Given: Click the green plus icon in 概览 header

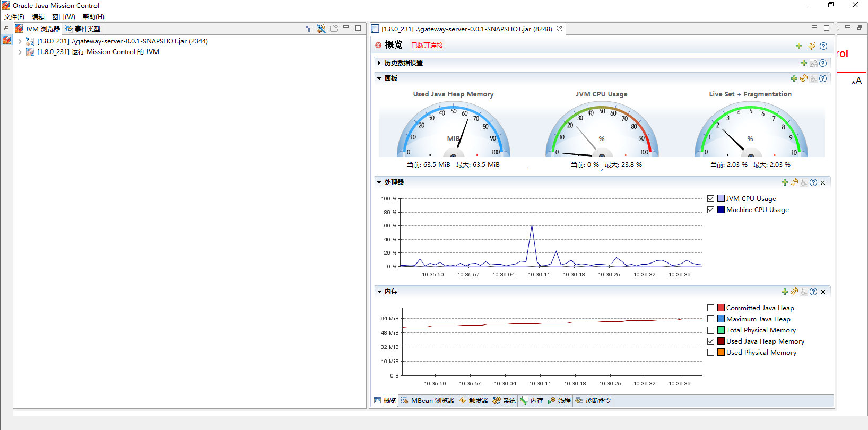Looking at the screenshot, I should (799, 46).
